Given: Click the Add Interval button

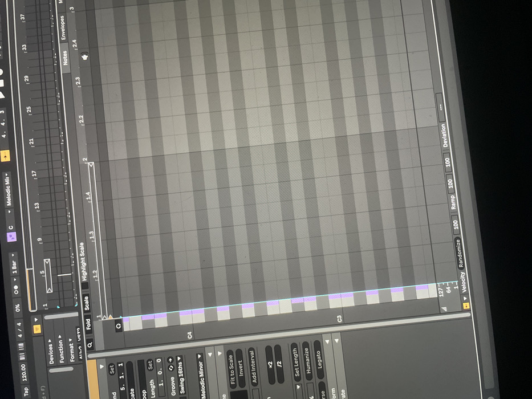Looking at the screenshot, I should pos(253,367).
